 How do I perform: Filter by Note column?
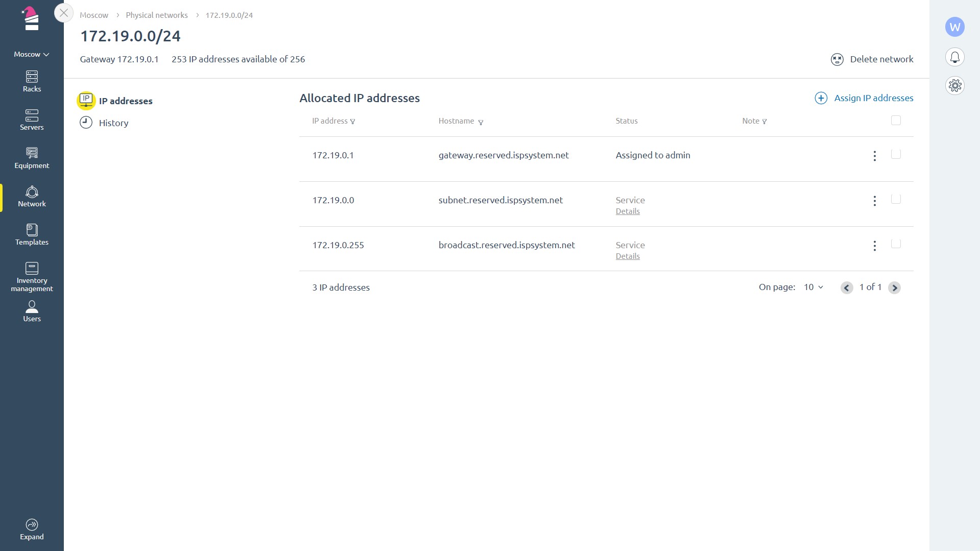tap(764, 122)
